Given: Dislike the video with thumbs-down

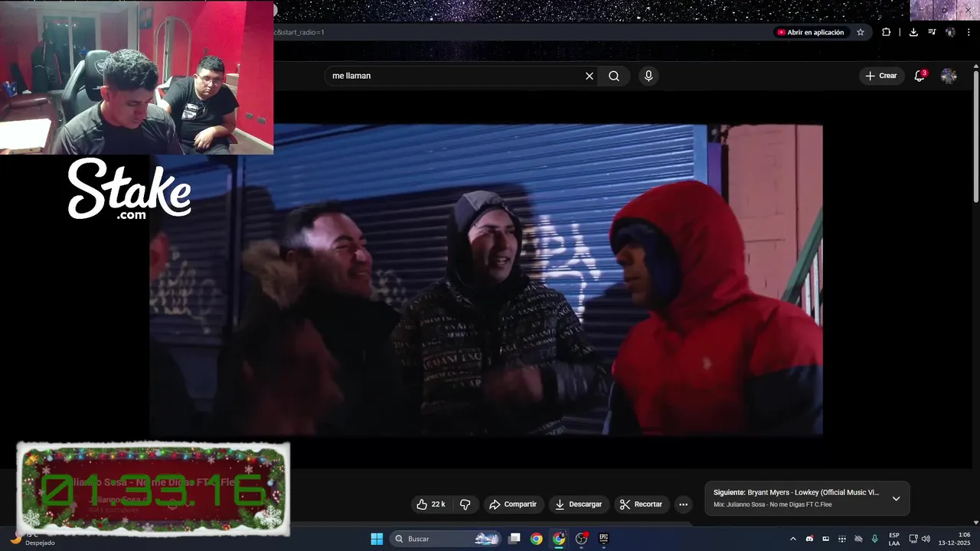Looking at the screenshot, I should 465,504.
